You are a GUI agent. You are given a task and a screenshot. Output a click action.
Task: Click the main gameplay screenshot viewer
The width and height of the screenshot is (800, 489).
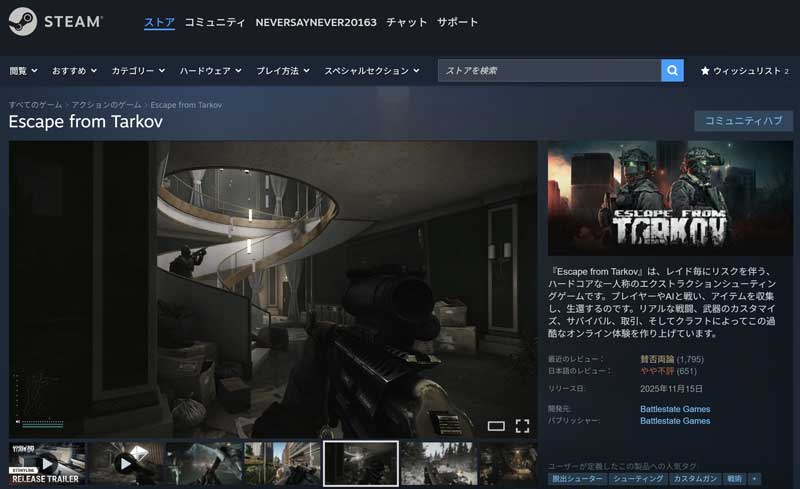[x=273, y=289]
